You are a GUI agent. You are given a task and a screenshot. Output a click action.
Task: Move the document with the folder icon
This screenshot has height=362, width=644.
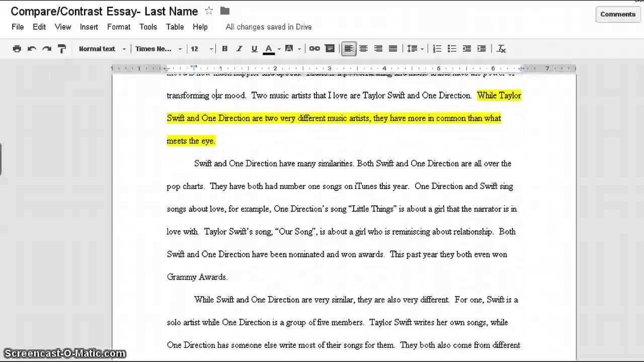click(225, 11)
